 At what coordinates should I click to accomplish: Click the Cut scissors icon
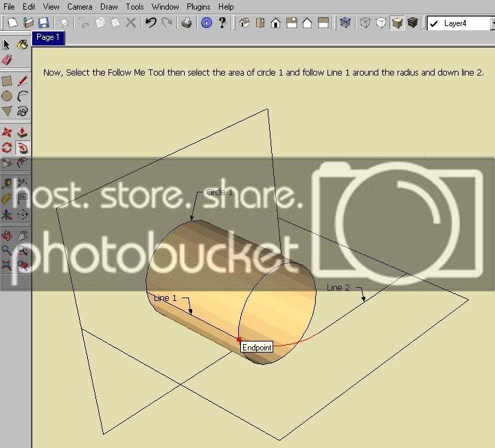(x=84, y=23)
